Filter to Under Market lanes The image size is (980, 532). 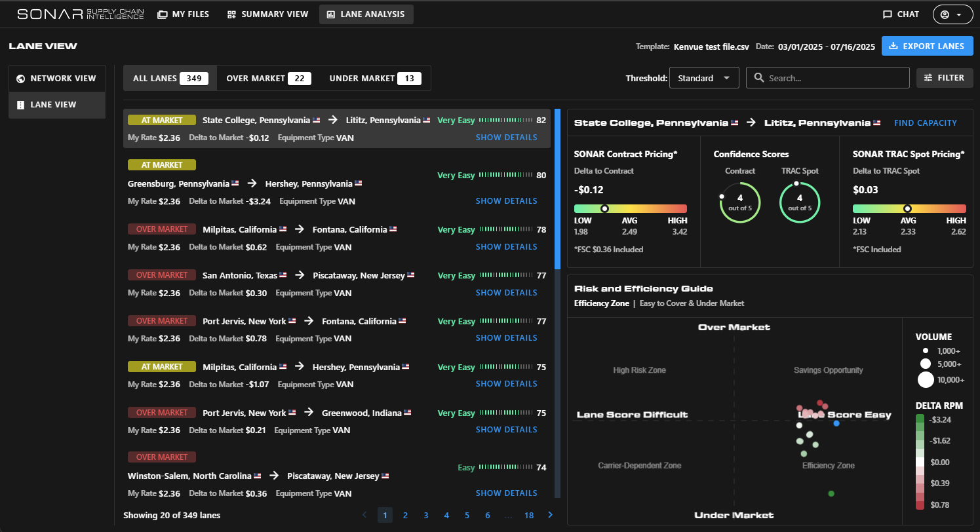pyautogui.click(x=376, y=78)
